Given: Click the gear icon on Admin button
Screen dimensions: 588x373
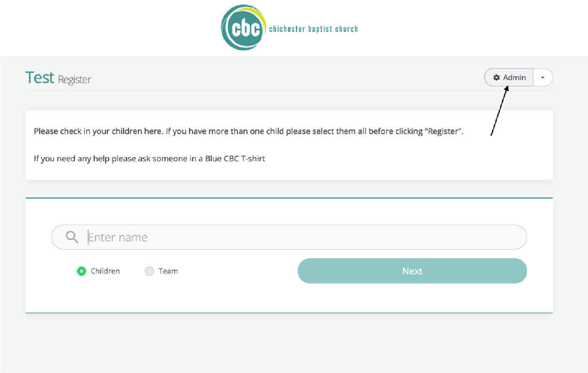Looking at the screenshot, I should [497, 78].
